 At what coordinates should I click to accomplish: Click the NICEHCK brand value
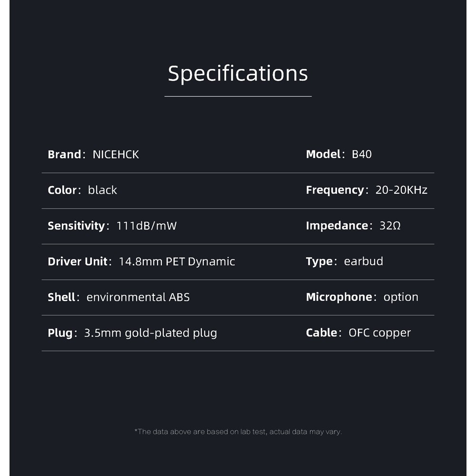pyautogui.click(x=116, y=154)
